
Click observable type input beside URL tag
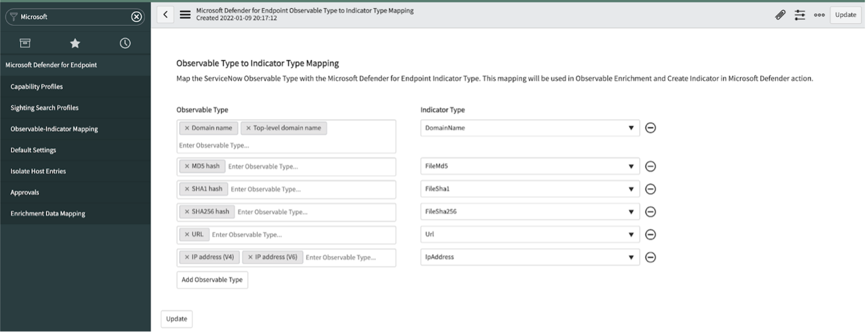[302, 235]
